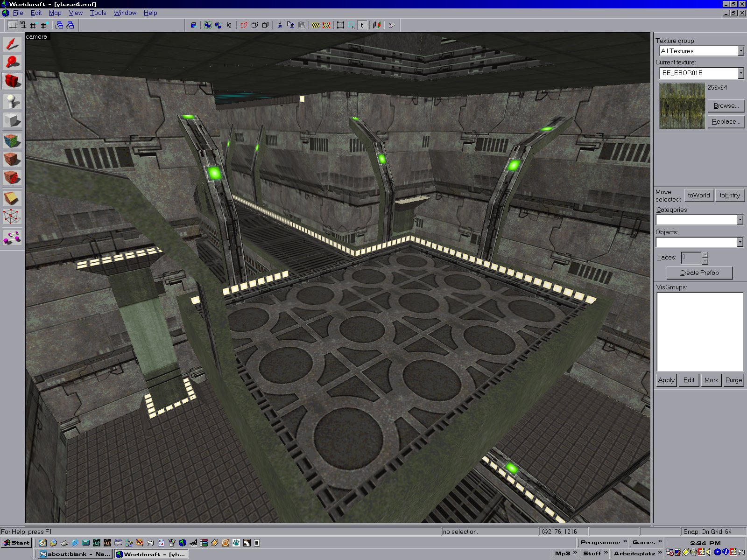Open the Texture Application tool

[x=12, y=140]
